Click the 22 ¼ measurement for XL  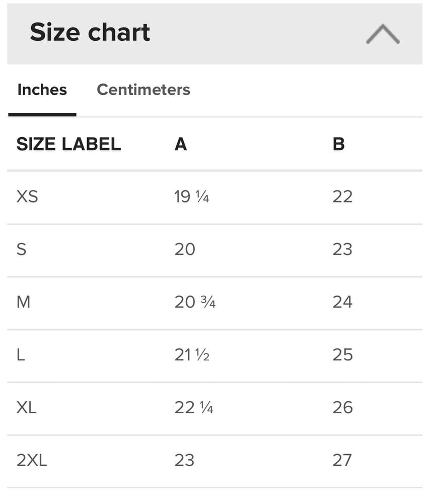coord(193,407)
